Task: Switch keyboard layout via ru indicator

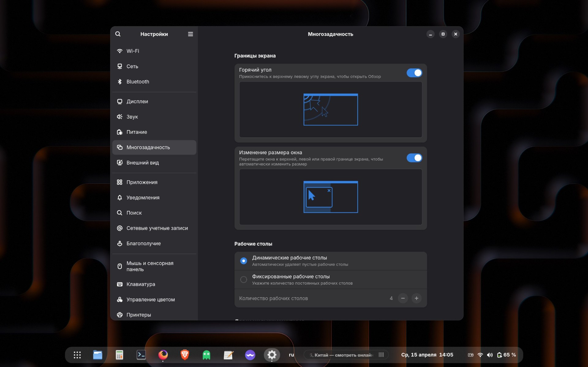Action: pyautogui.click(x=291, y=355)
